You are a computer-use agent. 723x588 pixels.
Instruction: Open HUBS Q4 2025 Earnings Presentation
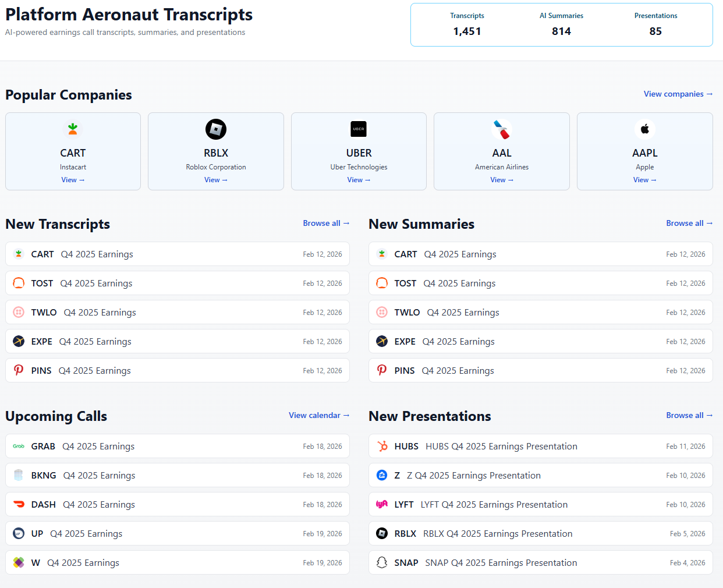pos(541,446)
